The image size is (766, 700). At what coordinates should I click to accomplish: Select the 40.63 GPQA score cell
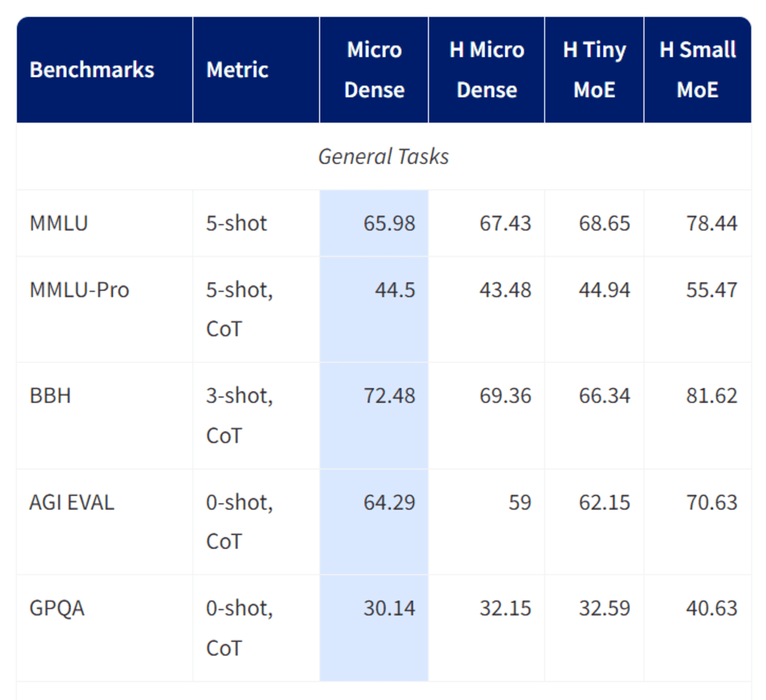coord(711,608)
